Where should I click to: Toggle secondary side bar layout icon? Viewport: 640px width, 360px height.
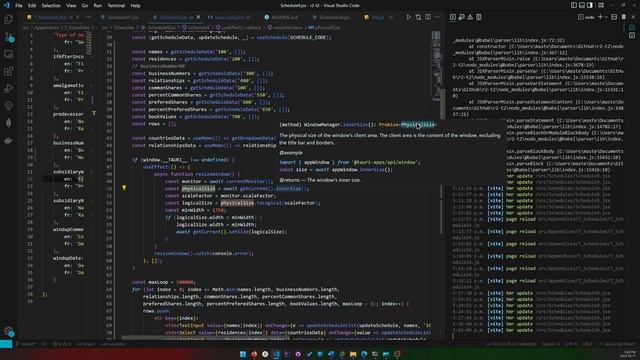click(590, 5)
